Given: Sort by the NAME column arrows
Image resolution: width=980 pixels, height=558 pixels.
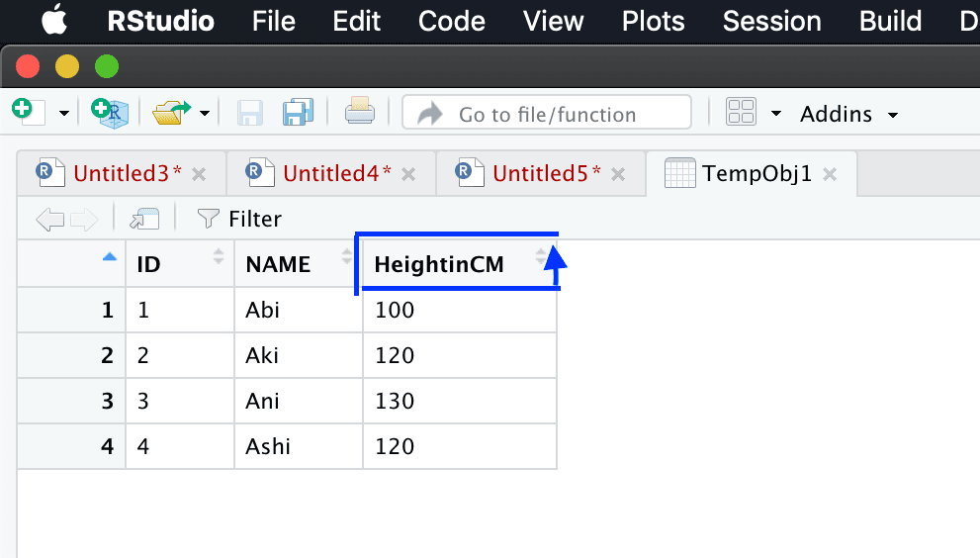Looking at the screenshot, I should tap(347, 256).
